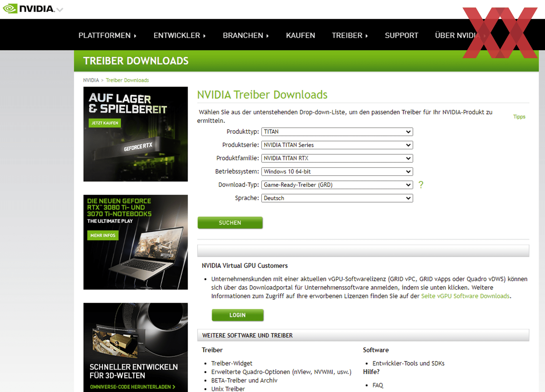This screenshot has width=545, height=392.
Task: Open the Tipps link
Action: click(519, 117)
